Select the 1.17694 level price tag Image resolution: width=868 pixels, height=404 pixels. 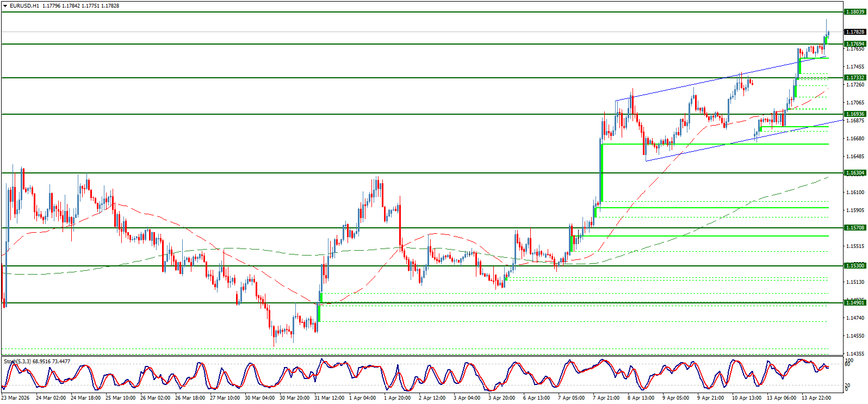(854, 44)
